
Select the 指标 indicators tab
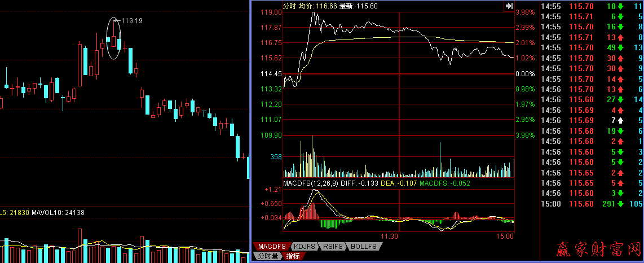(293, 256)
